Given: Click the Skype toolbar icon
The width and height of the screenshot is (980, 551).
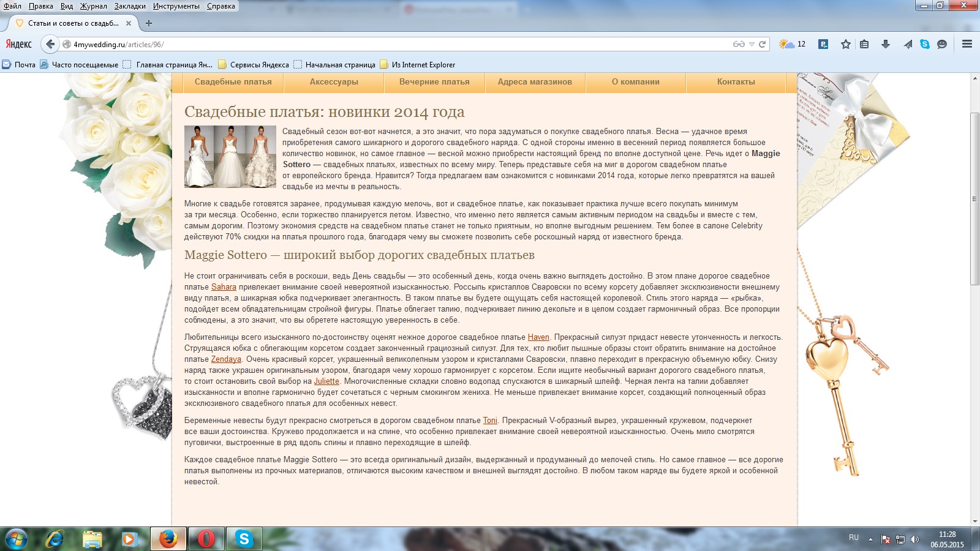Looking at the screenshot, I should pyautogui.click(x=925, y=44).
